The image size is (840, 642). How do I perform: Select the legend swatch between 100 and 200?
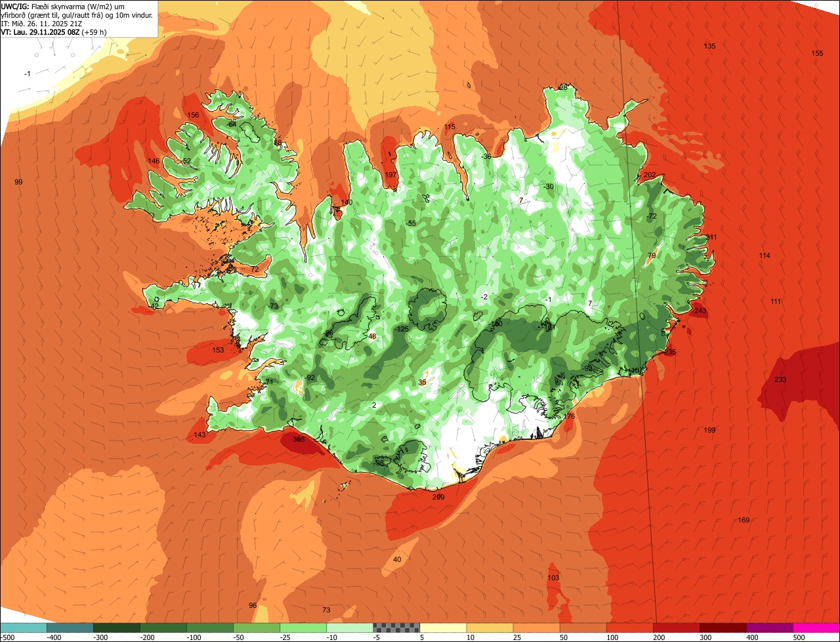click(629, 628)
